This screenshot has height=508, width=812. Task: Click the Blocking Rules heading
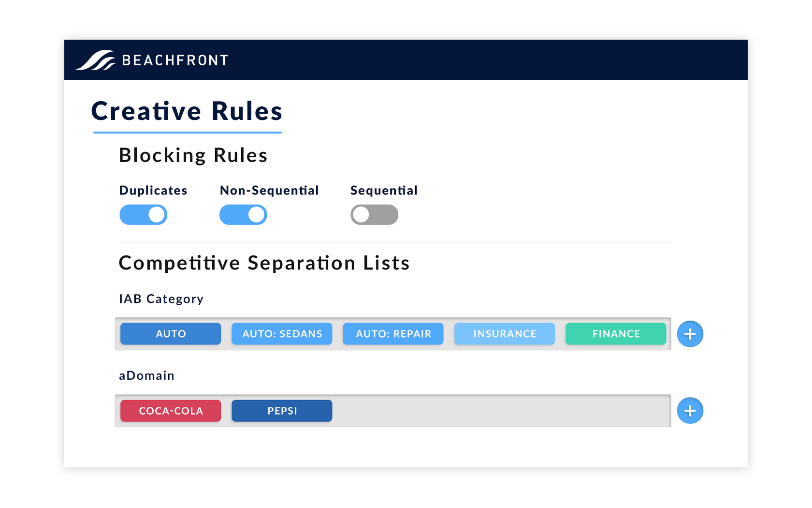[x=193, y=156]
